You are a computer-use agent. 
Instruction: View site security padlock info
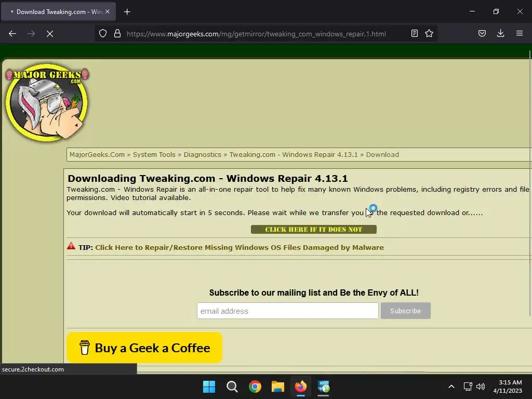coord(117,34)
